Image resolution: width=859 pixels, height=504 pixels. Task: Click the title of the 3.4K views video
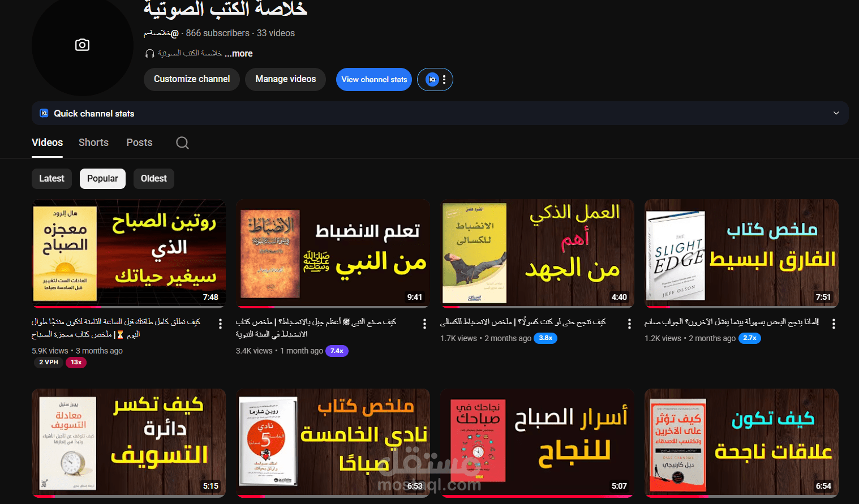click(316, 328)
